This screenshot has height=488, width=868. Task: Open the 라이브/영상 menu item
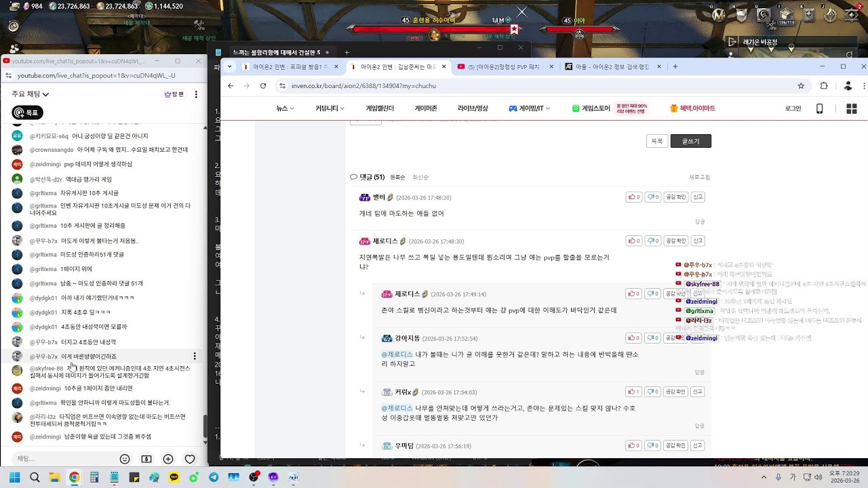click(473, 108)
